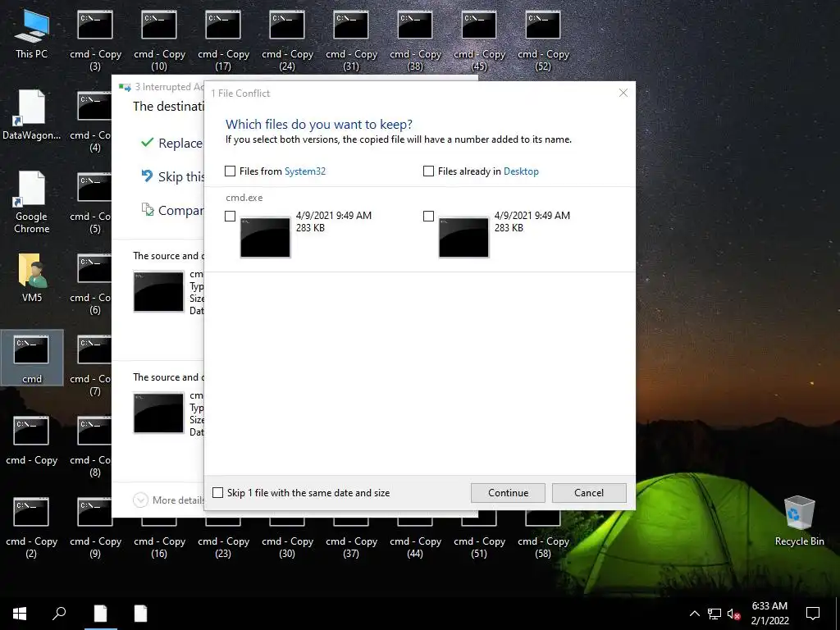Viewport: 840px width, 630px height.
Task: Click muted volume tray icon
Action: coord(734,614)
